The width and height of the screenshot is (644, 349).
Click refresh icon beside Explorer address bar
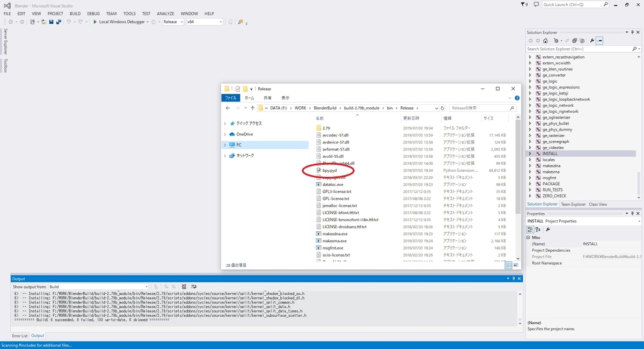tap(443, 108)
